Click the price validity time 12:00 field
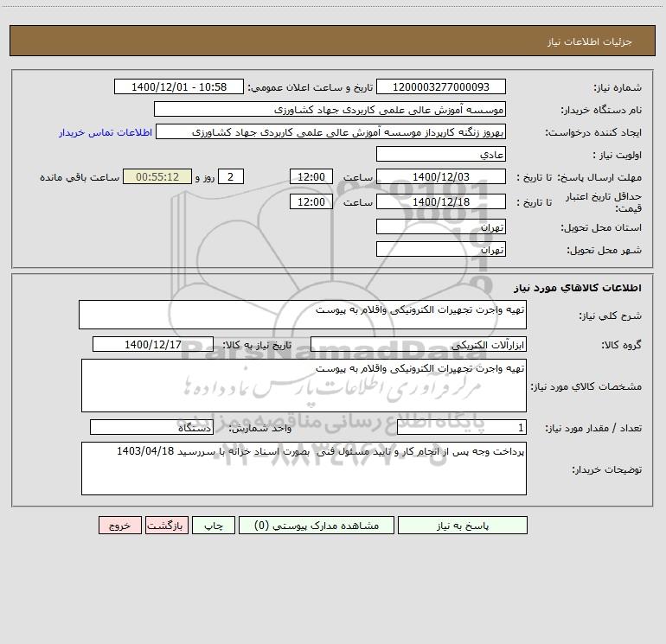Screen dimensions: 666x644 pyautogui.click(x=311, y=201)
